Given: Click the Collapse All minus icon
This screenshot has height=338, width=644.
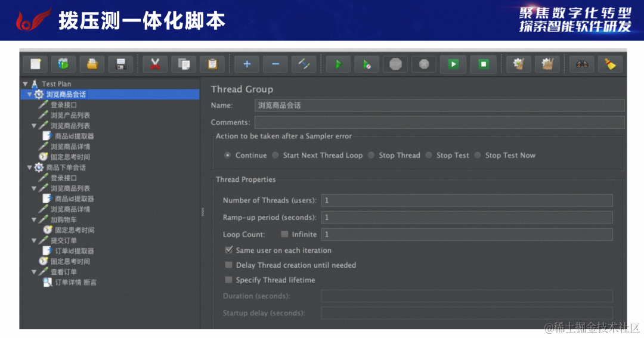Looking at the screenshot, I should [x=275, y=64].
